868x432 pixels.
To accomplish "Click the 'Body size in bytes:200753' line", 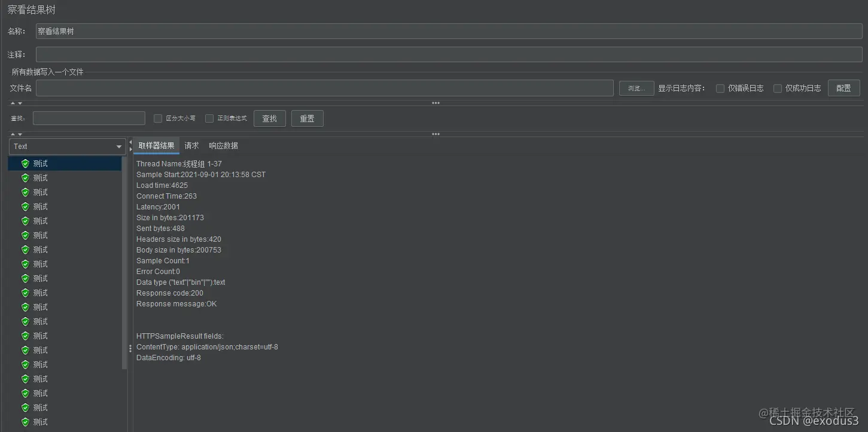I will [179, 250].
